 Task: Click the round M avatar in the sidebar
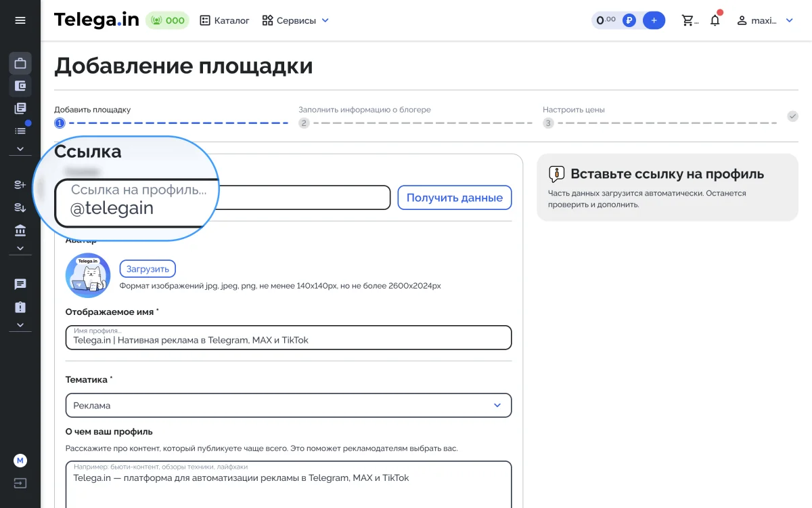tap(20, 461)
